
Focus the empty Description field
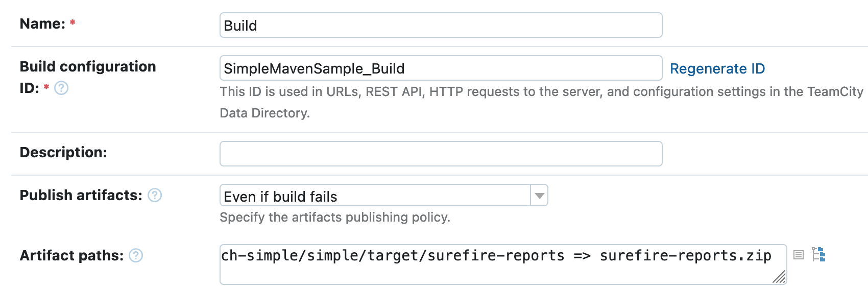[441, 154]
